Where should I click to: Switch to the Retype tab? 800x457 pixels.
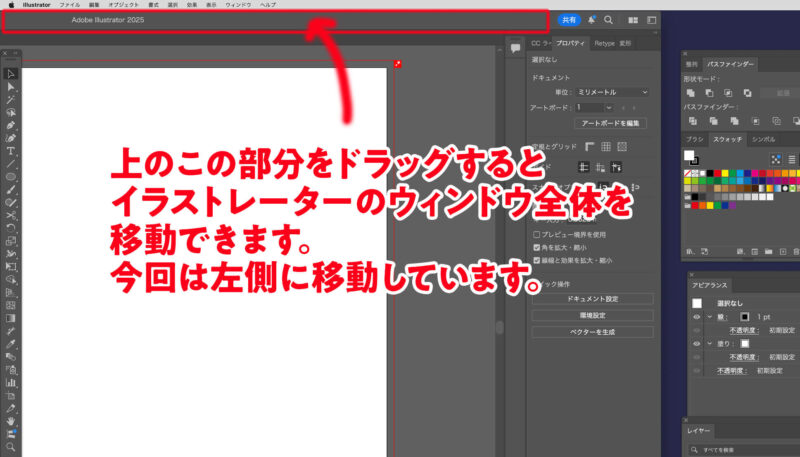[x=604, y=43]
